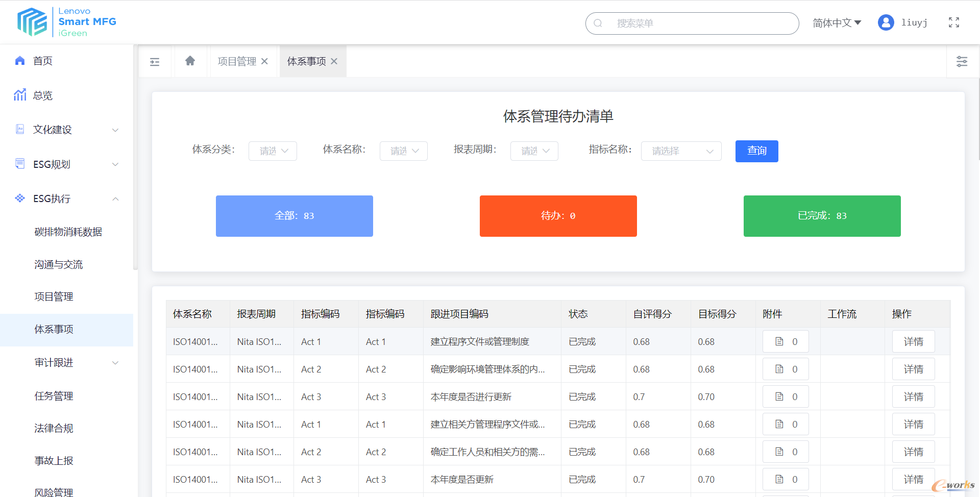Collapse the ESG执行 menu chevron
The image size is (980, 497).
[x=115, y=199]
